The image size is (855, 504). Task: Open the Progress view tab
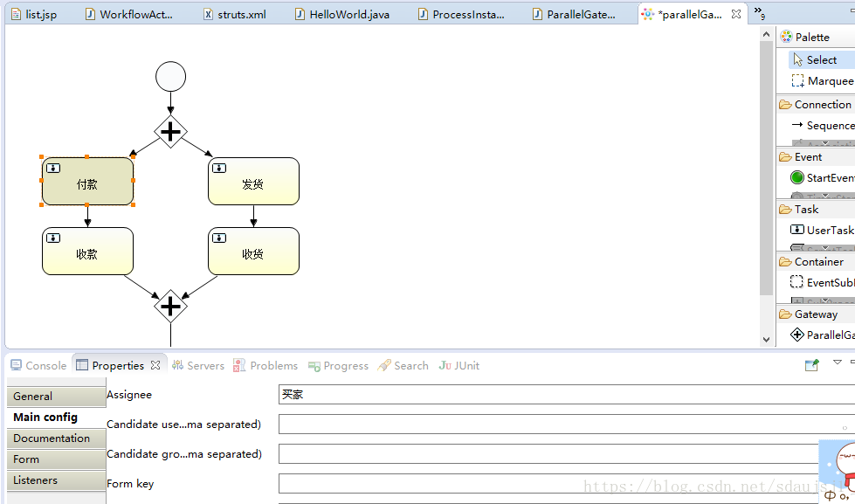point(339,365)
